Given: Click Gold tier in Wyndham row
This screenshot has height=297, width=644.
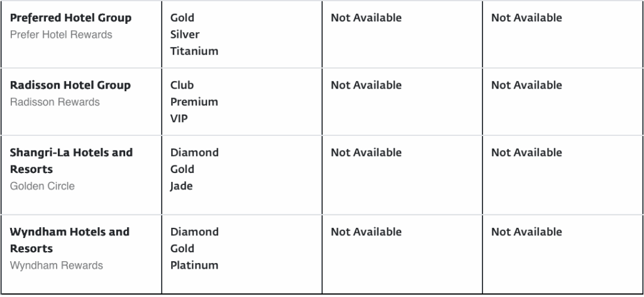Looking at the screenshot, I should click(182, 249).
